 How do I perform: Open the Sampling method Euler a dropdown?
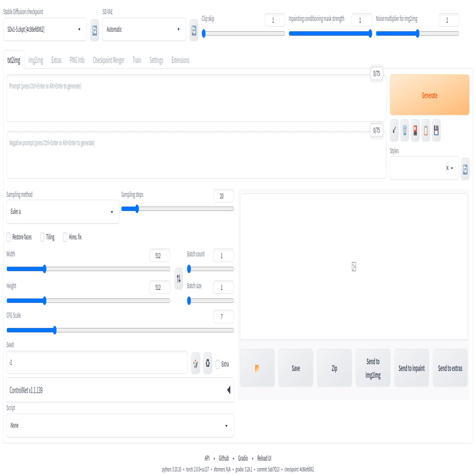pos(63,212)
